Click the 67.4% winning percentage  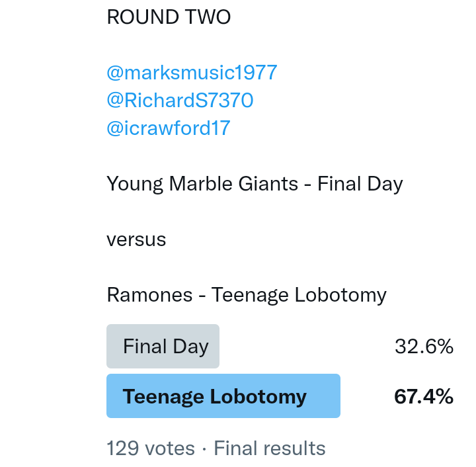424,396
